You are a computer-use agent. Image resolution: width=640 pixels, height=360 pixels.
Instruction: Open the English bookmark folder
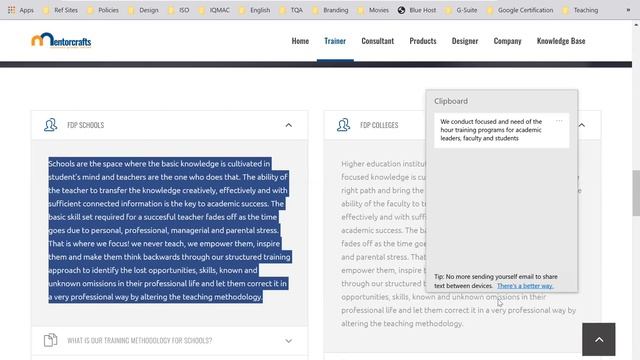click(x=254, y=10)
